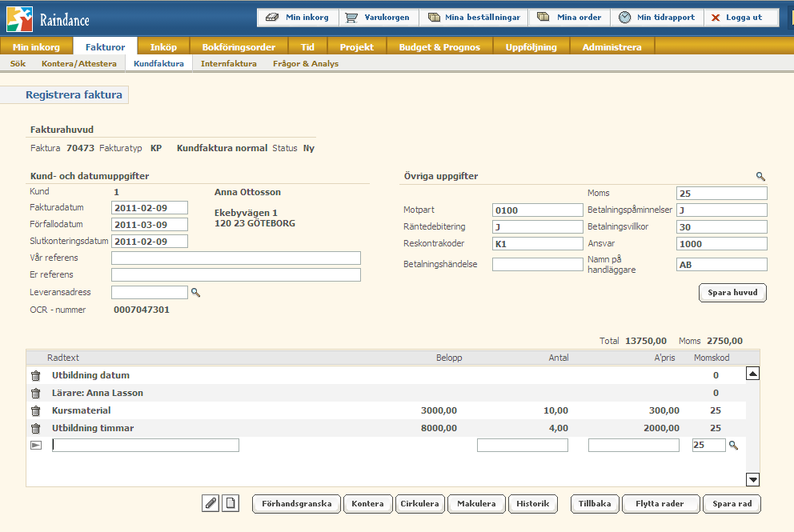The image size is (794, 532).
Task: Click the Namn på handläggare field
Action: (x=722, y=264)
